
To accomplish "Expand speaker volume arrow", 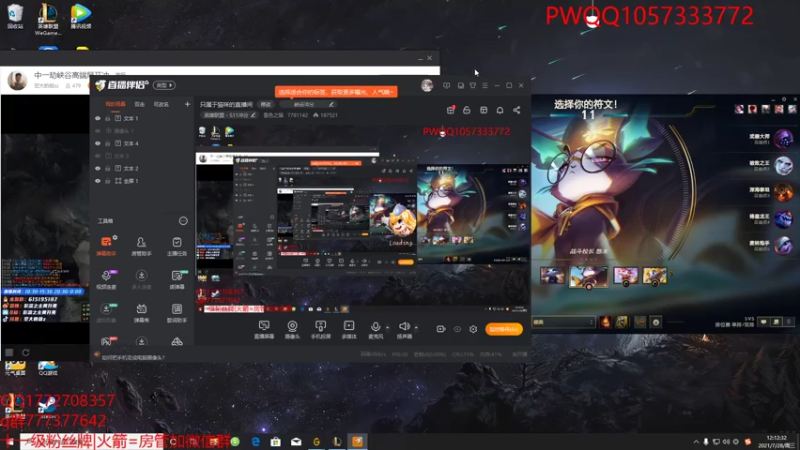I will [416, 327].
